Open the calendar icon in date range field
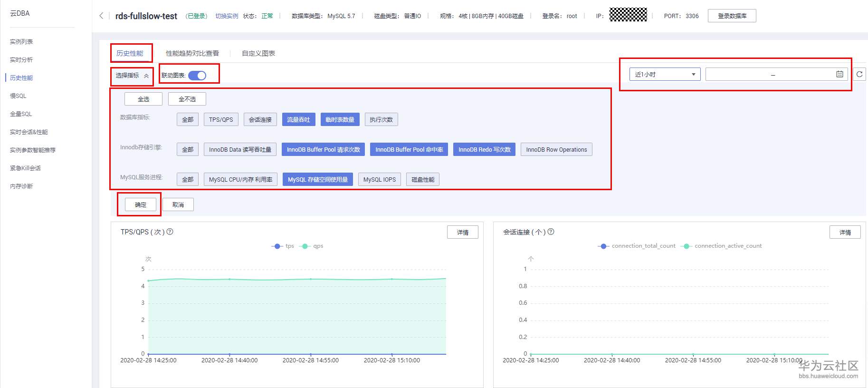This screenshot has width=868, height=388. coord(839,74)
